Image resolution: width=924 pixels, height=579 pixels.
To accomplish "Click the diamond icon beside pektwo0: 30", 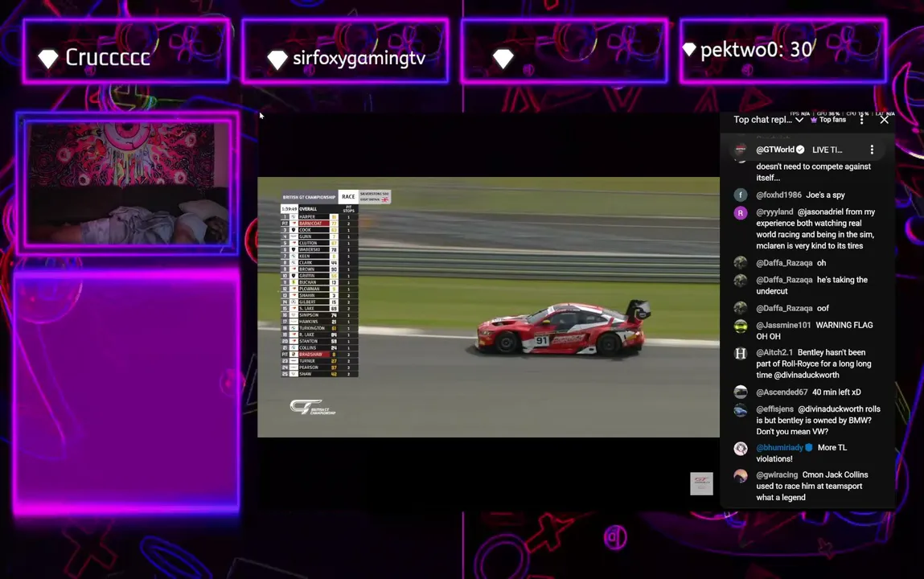I will [689, 50].
